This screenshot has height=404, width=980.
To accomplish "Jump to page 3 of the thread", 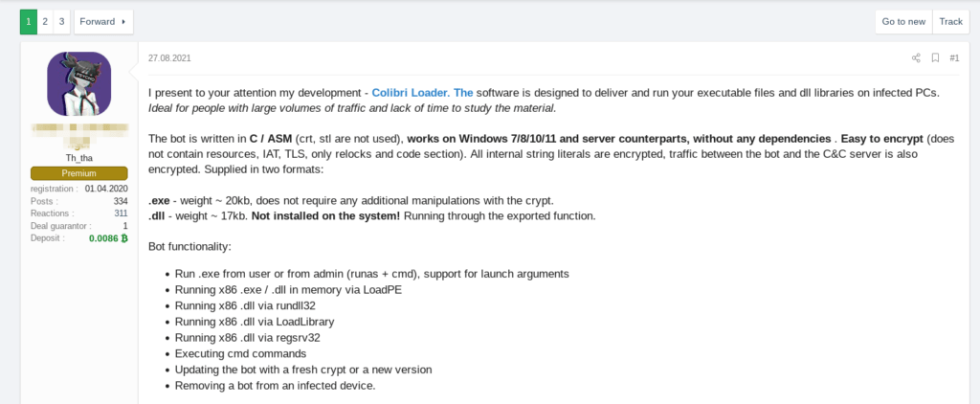I will tap(62, 21).
